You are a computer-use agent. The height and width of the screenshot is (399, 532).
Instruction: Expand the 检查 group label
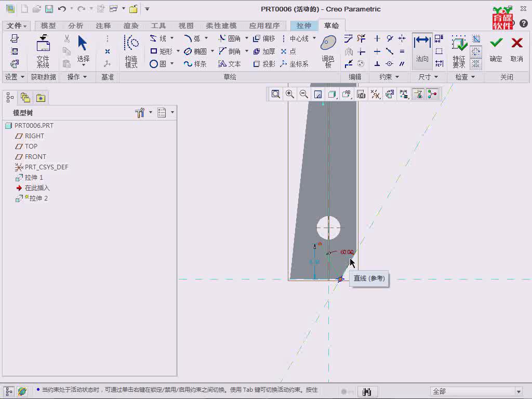point(465,77)
